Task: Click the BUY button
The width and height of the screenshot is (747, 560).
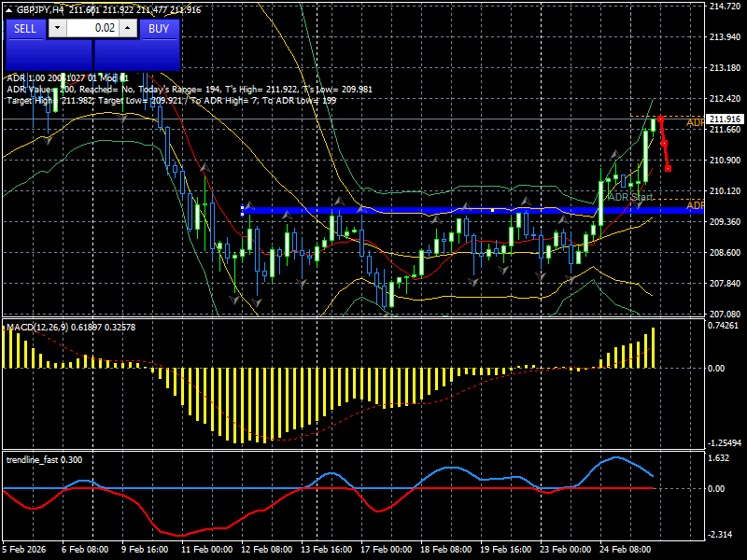Action: click(x=159, y=29)
